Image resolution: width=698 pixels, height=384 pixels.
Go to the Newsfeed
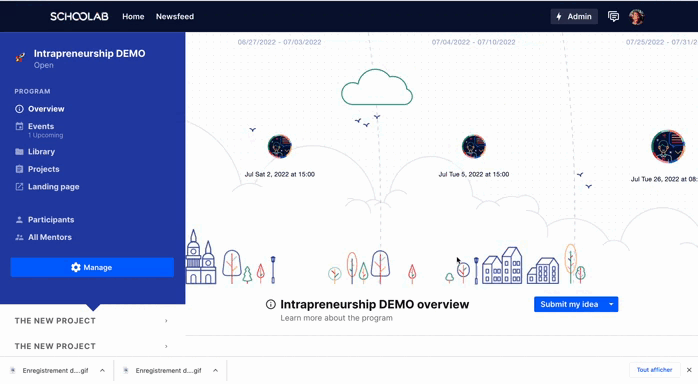174,16
